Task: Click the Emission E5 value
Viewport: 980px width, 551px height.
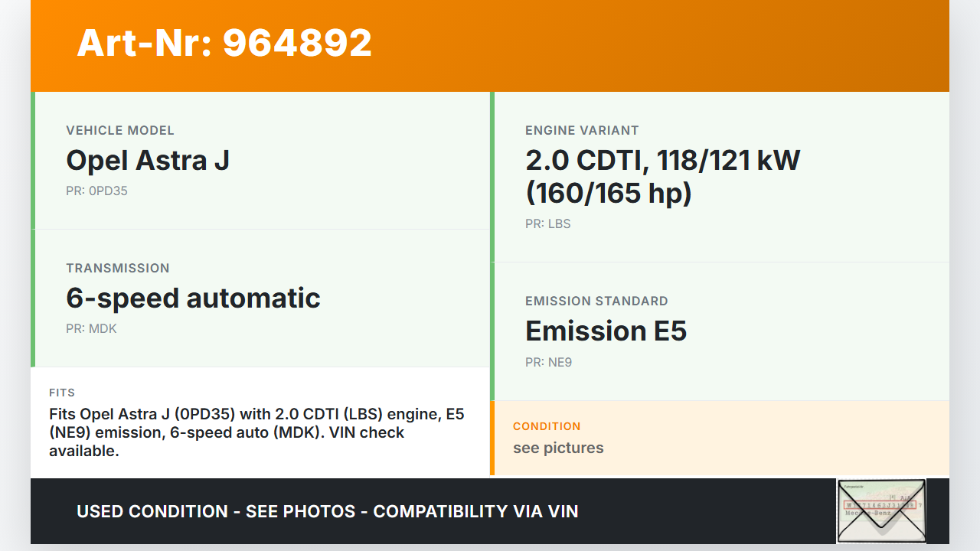Action: 606,331
